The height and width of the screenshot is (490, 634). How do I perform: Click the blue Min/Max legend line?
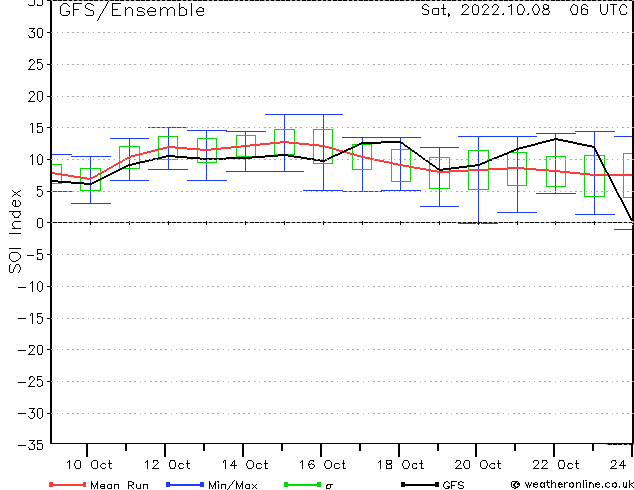[185, 484]
